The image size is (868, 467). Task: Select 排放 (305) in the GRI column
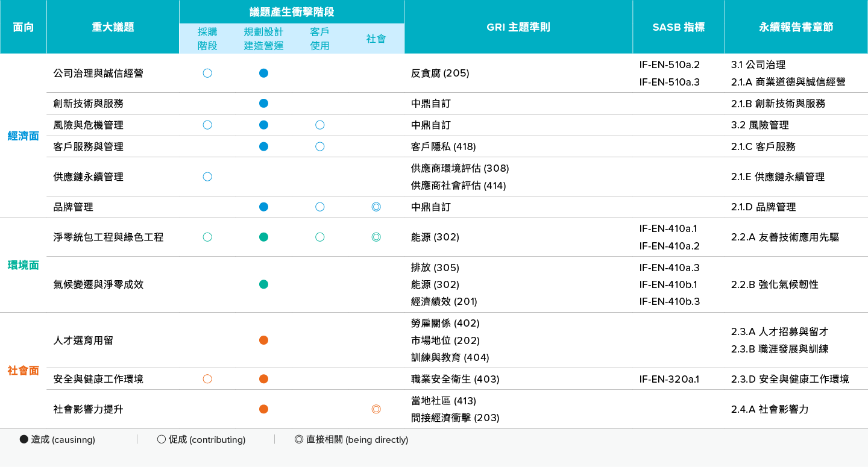435,268
